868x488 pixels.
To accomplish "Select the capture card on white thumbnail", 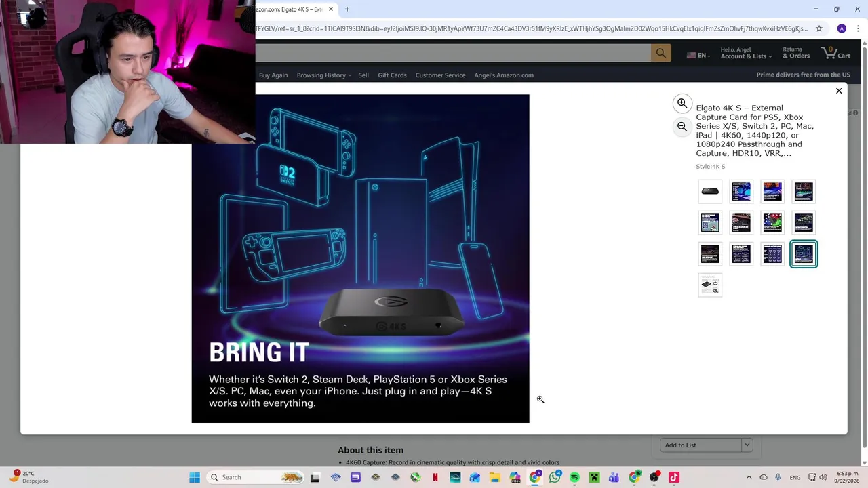I will (x=710, y=192).
